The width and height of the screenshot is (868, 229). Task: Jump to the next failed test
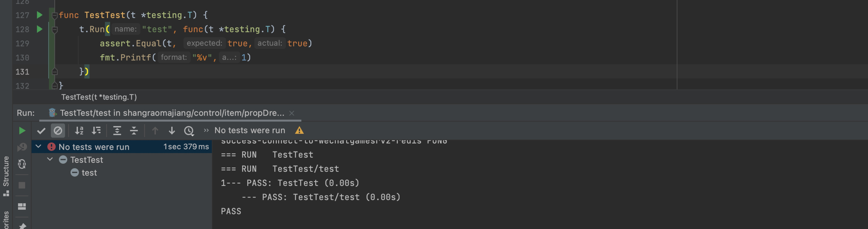pyautogui.click(x=172, y=131)
